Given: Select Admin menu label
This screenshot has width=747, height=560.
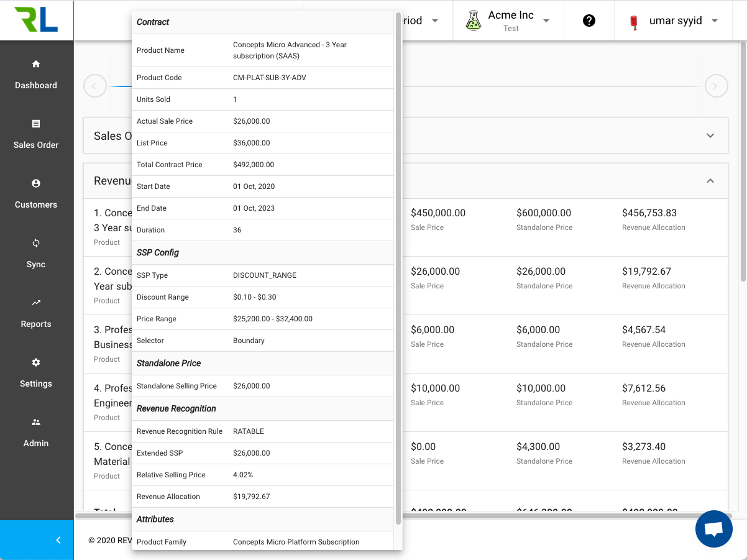Looking at the screenshot, I should click(x=36, y=443).
